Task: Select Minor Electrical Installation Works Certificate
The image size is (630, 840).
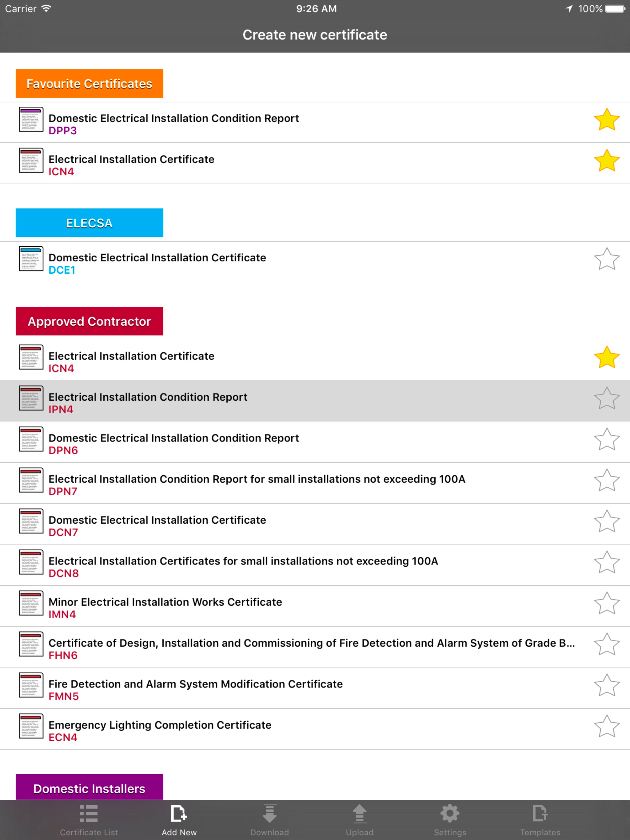Action: pyautogui.click(x=315, y=606)
